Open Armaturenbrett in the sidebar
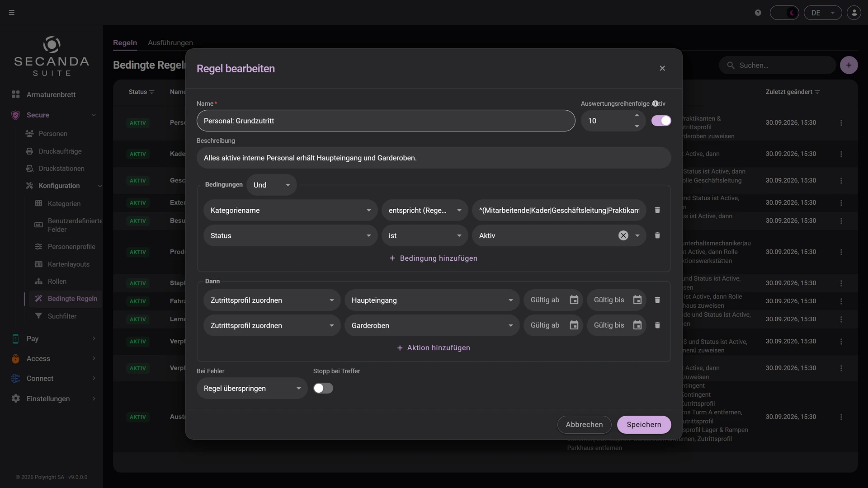This screenshot has height=488, width=868. pos(51,94)
